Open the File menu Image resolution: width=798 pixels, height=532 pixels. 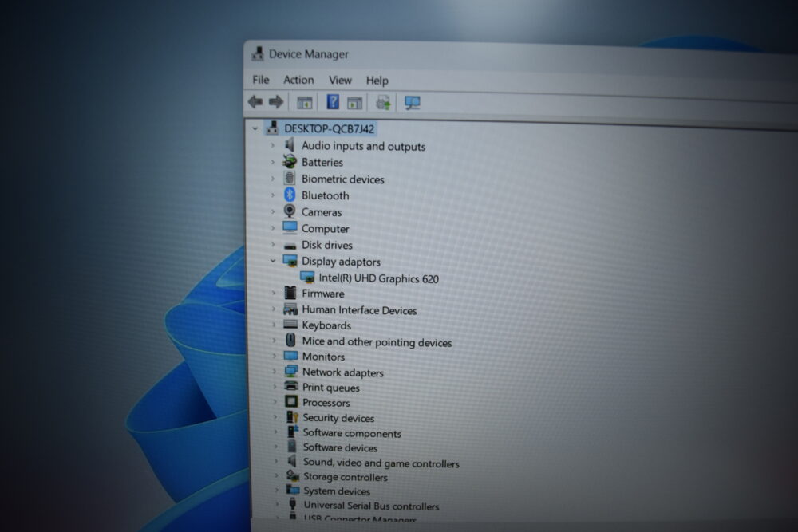pos(261,79)
